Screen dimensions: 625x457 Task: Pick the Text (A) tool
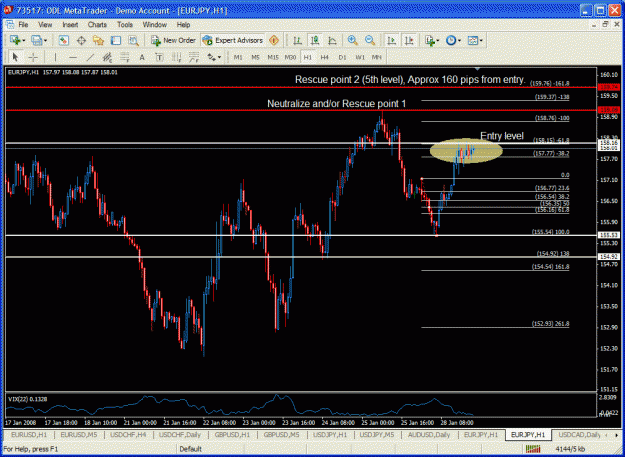pos(142,57)
